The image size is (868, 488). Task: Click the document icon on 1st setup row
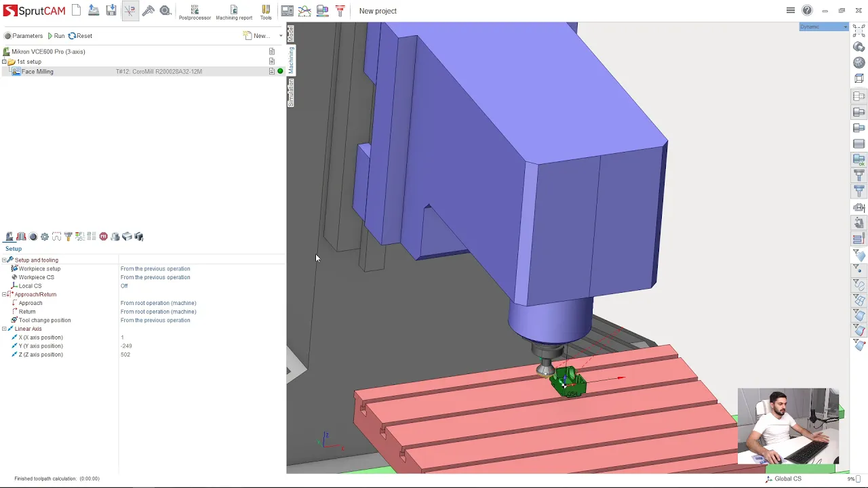pos(272,62)
